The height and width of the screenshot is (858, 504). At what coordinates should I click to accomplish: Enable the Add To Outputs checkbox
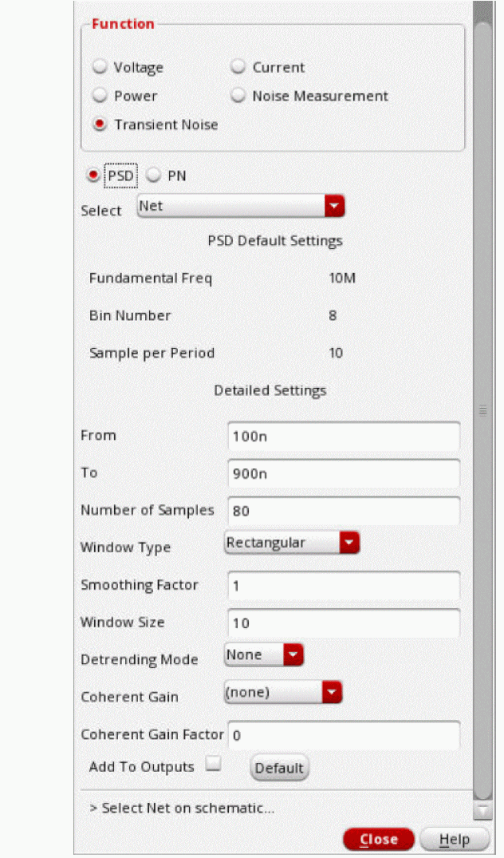212,765
